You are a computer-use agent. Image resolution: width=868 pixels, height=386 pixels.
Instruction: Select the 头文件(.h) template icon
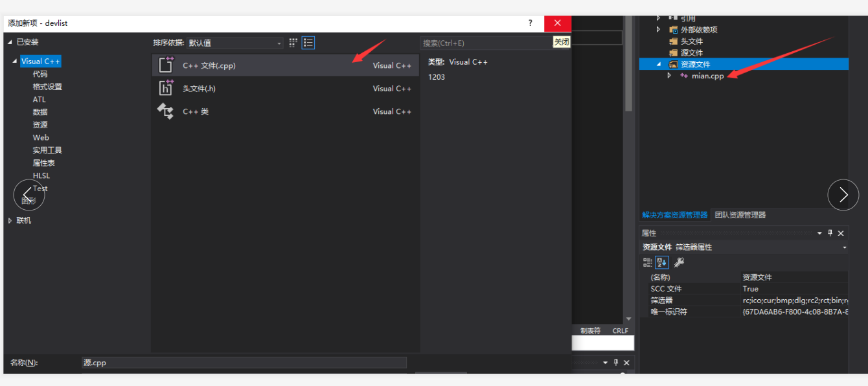166,88
